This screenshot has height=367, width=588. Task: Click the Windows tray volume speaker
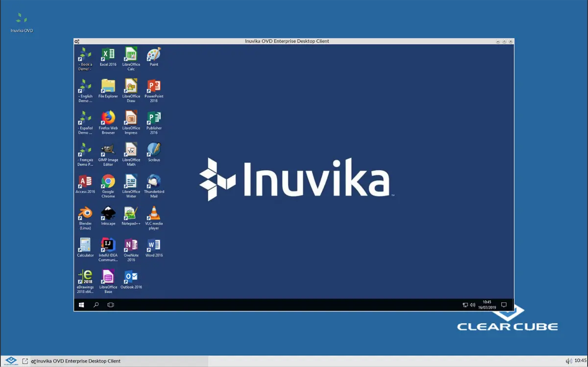click(472, 305)
